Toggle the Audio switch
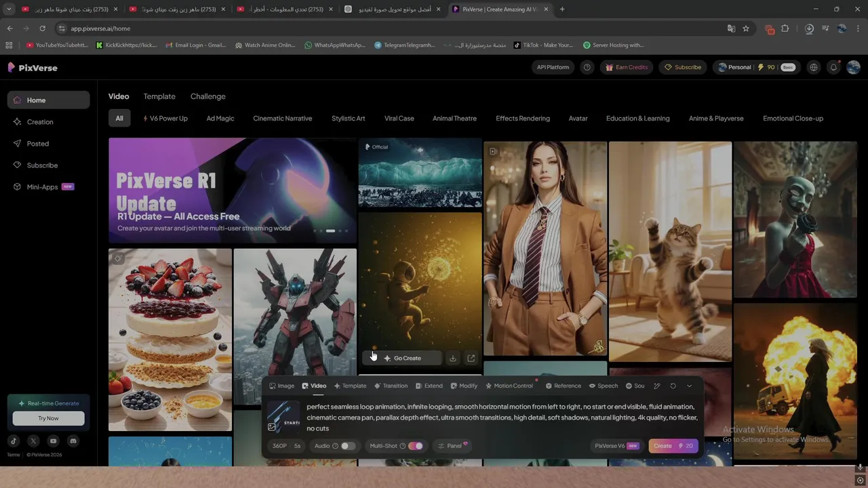Image resolution: width=868 pixels, height=488 pixels. [348, 446]
